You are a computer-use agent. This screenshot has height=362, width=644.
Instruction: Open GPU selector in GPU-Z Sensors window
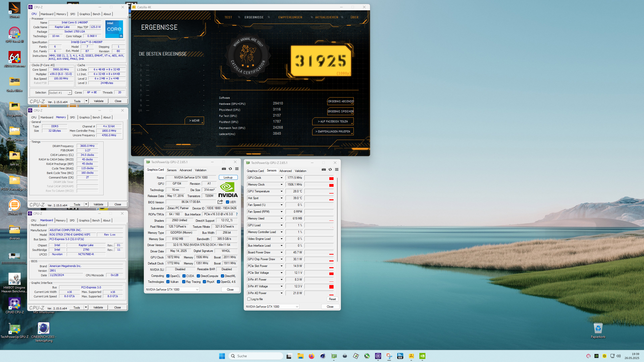click(x=272, y=307)
